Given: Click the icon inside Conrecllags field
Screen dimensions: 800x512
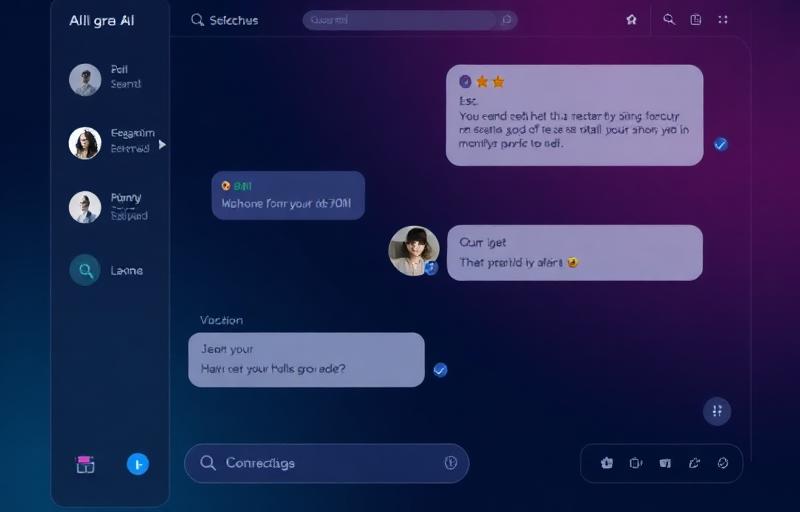Looking at the screenshot, I should click(451, 463).
